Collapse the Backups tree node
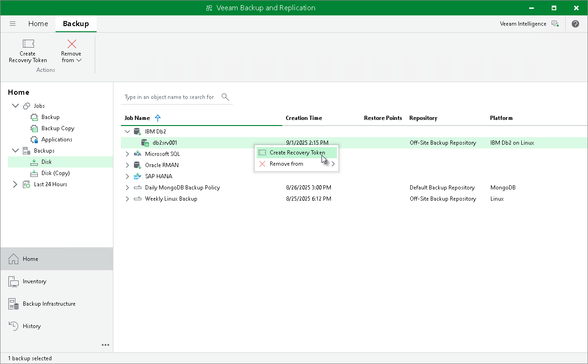The width and height of the screenshot is (588, 364). pos(15,151)
